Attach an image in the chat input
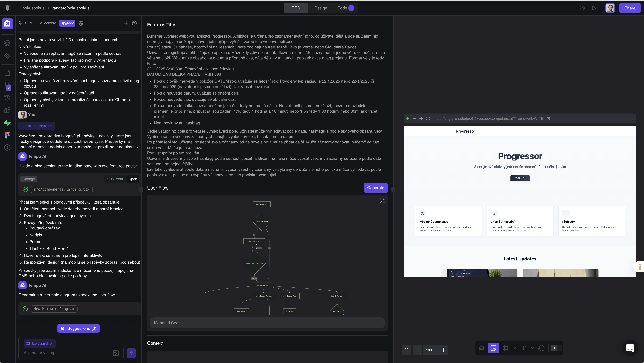644x363 pixels. click(x=116, y=353)
